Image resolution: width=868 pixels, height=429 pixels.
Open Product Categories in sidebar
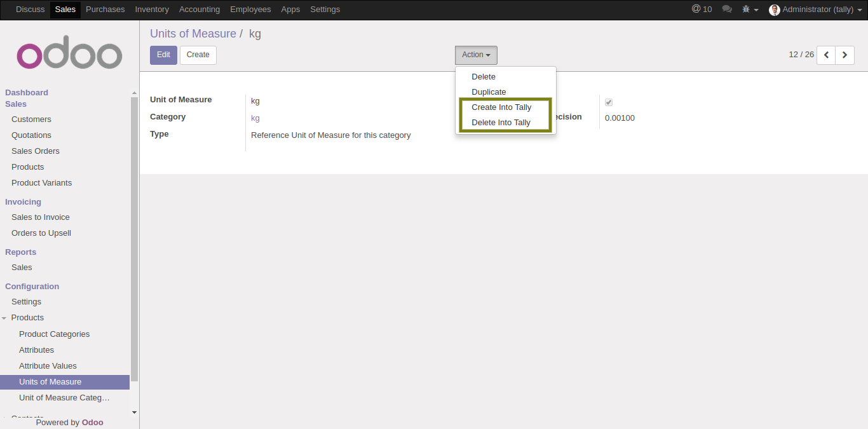point(55,334)
